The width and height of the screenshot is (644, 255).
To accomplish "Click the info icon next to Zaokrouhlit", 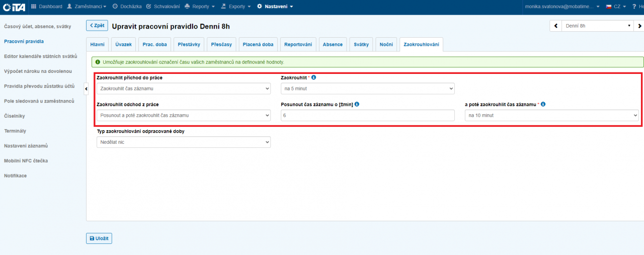I will click(313, 78).
